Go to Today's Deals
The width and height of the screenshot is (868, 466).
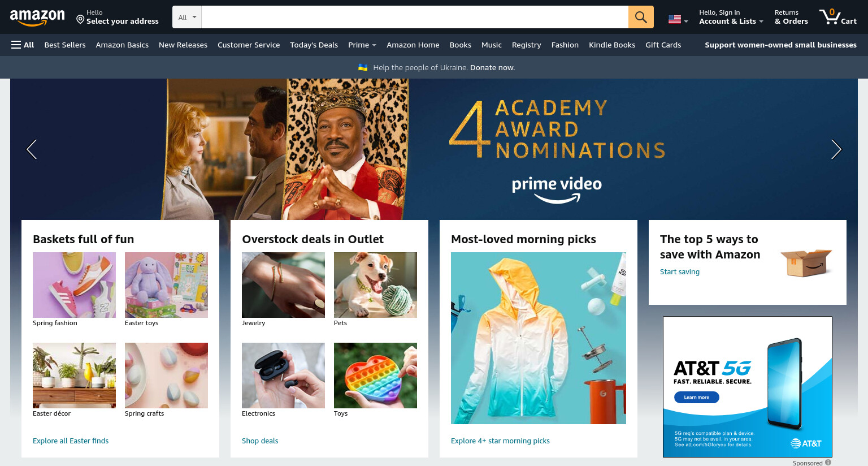click(x=314, y=45)
